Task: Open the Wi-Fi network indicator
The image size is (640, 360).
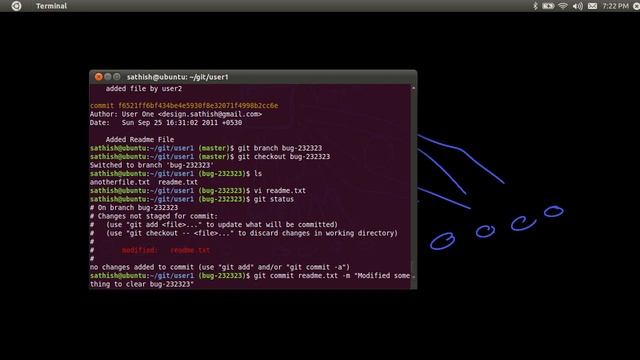Action: click(x=563, y=6)
